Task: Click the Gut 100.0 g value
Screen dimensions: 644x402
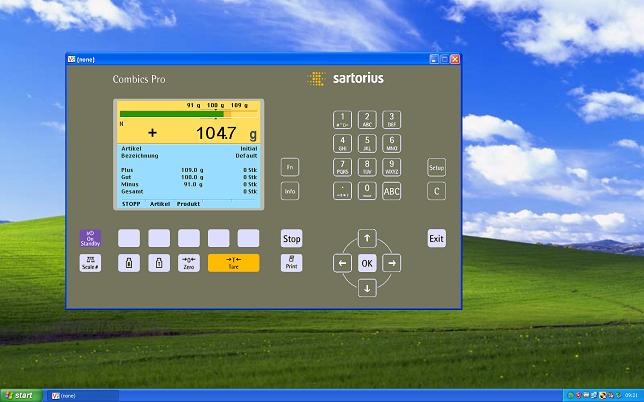Action: click(192, 177)
